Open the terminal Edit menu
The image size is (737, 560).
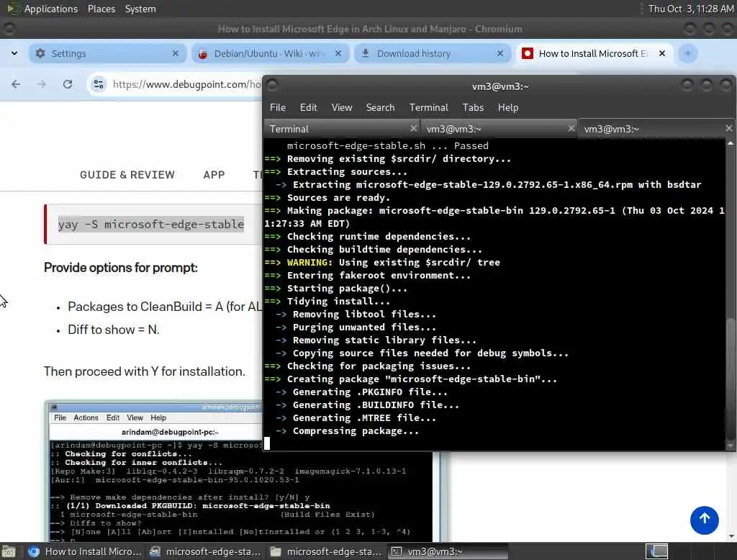click(308, 108)
